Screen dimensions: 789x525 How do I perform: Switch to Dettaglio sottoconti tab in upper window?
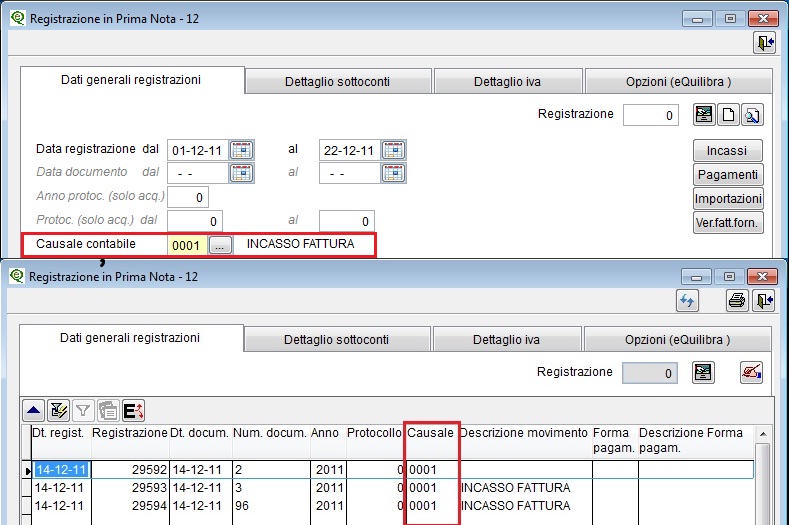pos(338,82)
